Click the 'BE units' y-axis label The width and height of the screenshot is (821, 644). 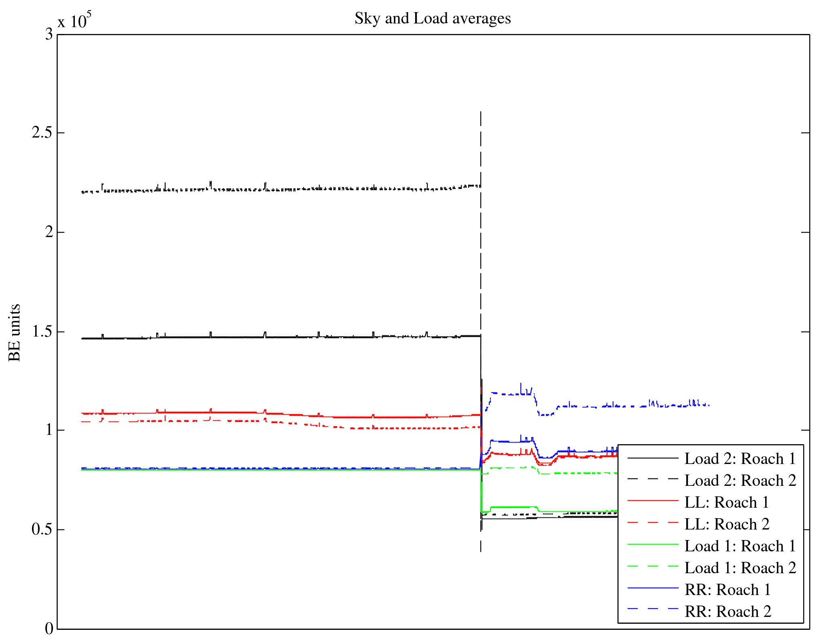coord(15,333)
